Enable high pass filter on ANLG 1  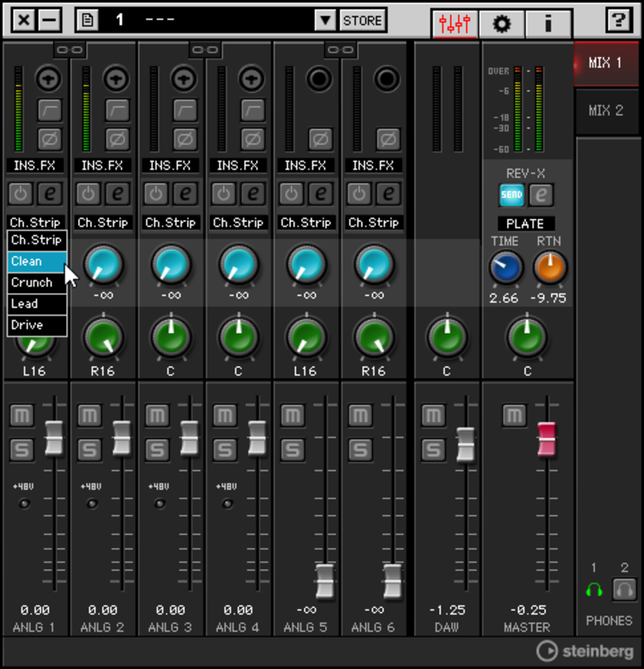point(49,110)
